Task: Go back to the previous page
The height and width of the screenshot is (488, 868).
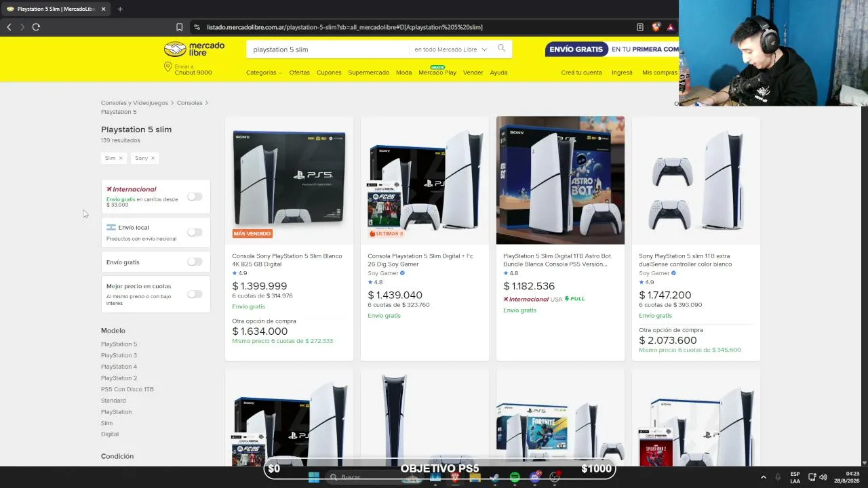Action: click(9, 27)
